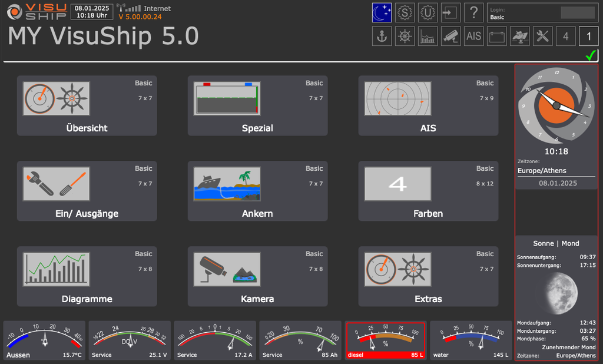Open help with the question mark icon
The image size is (603, 364).
point(474,13)
